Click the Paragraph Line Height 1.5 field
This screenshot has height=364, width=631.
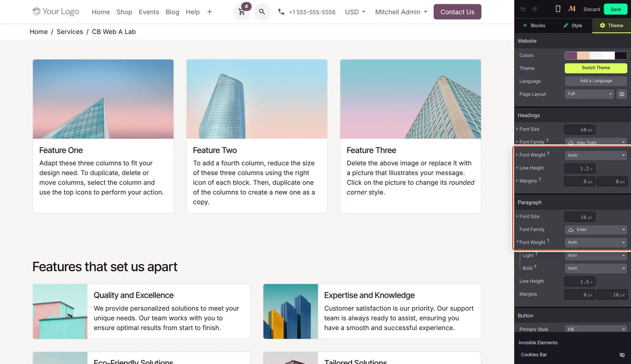[x=580, y=282]
